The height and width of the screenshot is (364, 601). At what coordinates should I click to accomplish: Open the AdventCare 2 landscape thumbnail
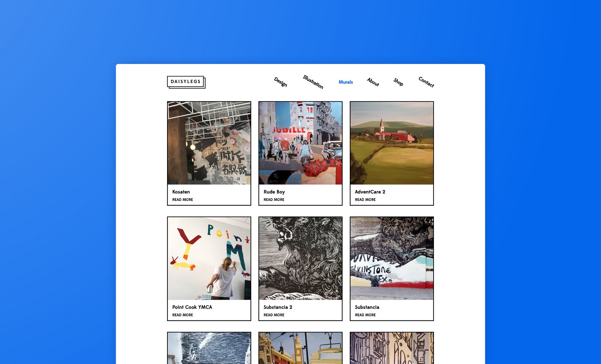[x=392, y=143]
